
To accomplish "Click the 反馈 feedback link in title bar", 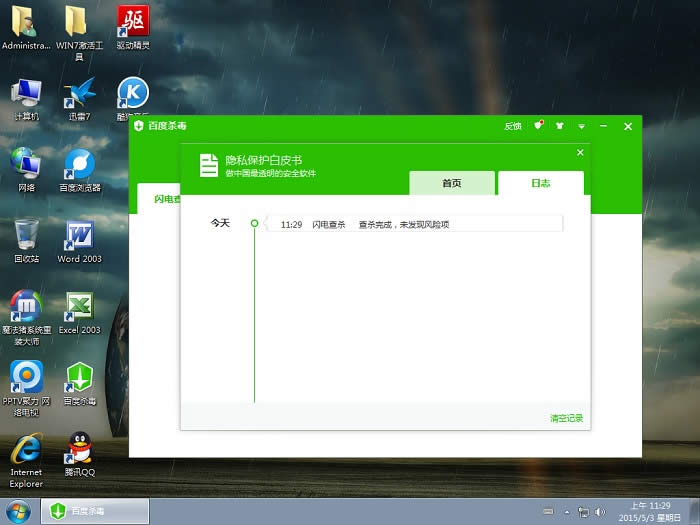I will point(512,126).
